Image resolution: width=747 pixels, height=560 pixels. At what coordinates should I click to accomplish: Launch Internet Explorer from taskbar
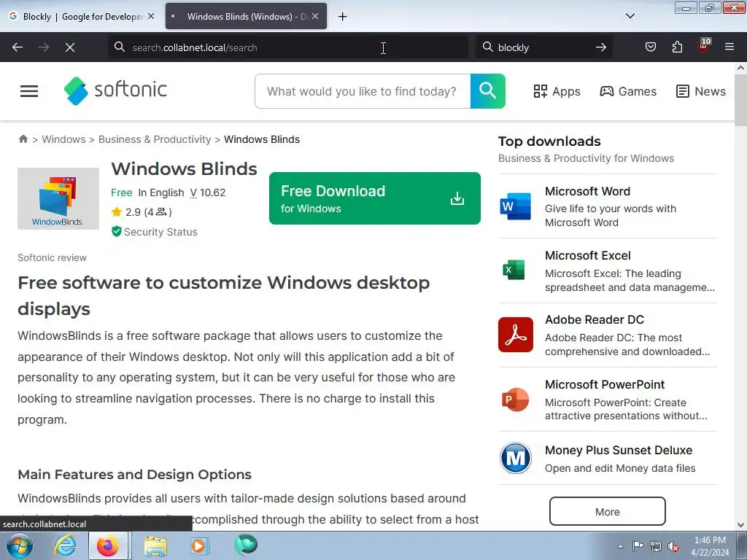click(x=65, y=545)
